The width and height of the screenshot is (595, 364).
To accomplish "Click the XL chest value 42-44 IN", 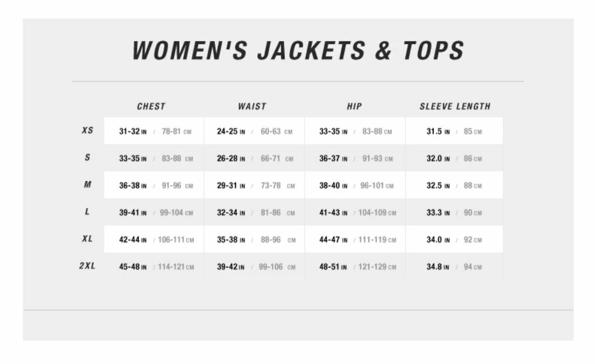I will pos(133,240).
